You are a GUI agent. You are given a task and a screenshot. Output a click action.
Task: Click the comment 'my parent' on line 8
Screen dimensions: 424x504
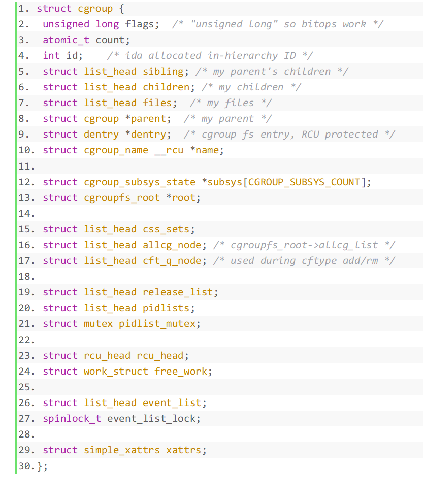(227, 119)
